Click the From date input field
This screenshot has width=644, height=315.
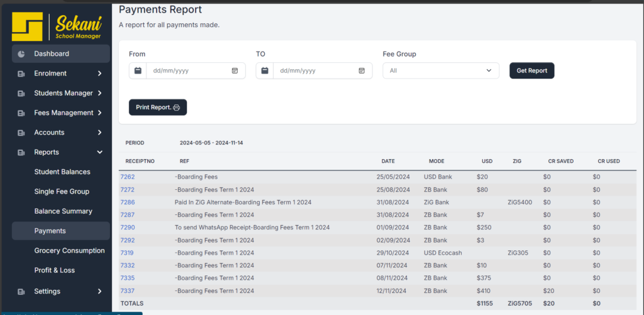[187, 70]
